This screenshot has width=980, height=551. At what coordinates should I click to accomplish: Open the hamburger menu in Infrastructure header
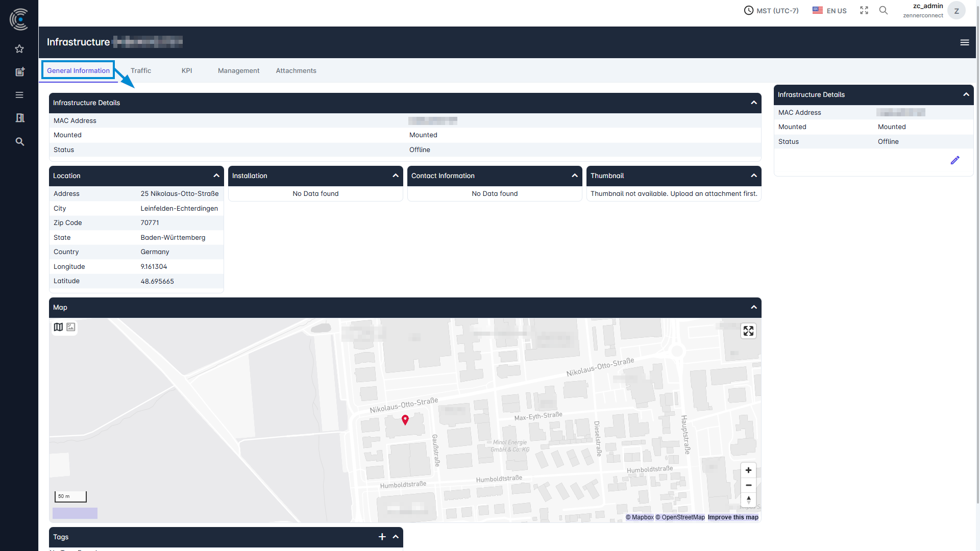point(964,42)
